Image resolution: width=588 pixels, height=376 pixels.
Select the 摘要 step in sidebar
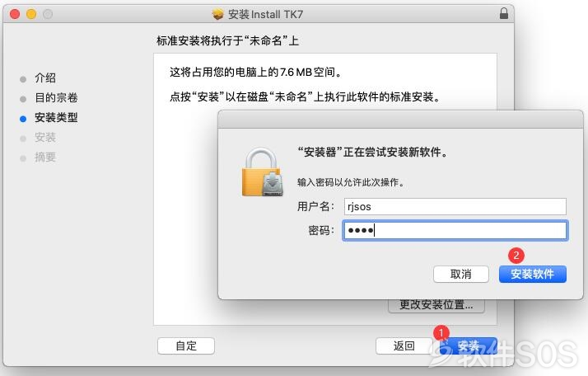tap(45, 157)
